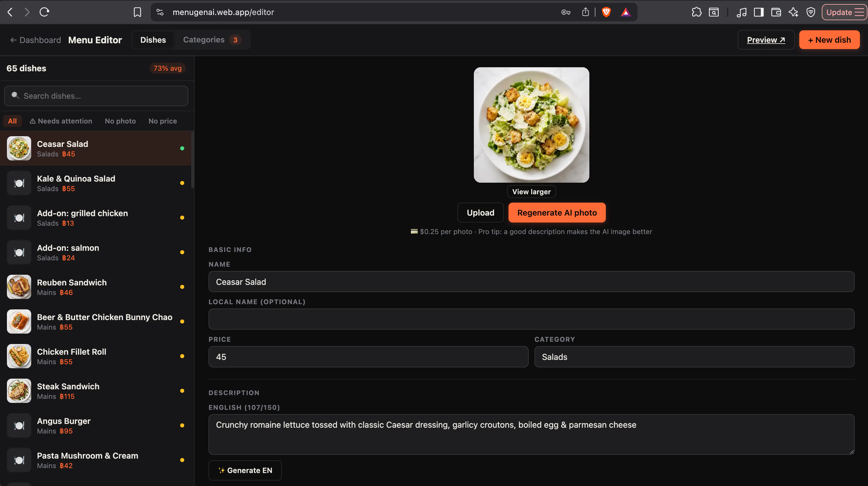868x486 pixels.
Task: Filter by Needs attention
Action: (x=61, y=121)
